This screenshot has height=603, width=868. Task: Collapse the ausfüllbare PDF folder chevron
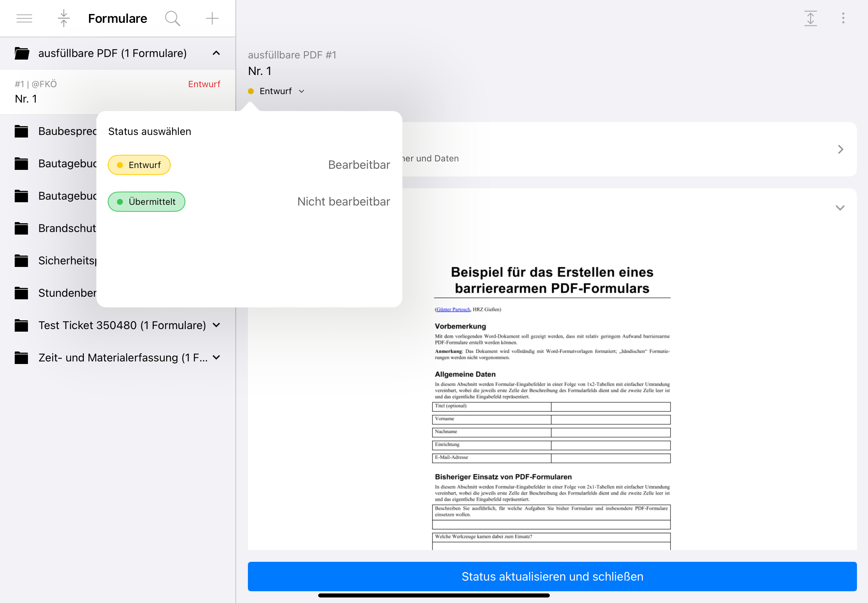coord(216,53)
